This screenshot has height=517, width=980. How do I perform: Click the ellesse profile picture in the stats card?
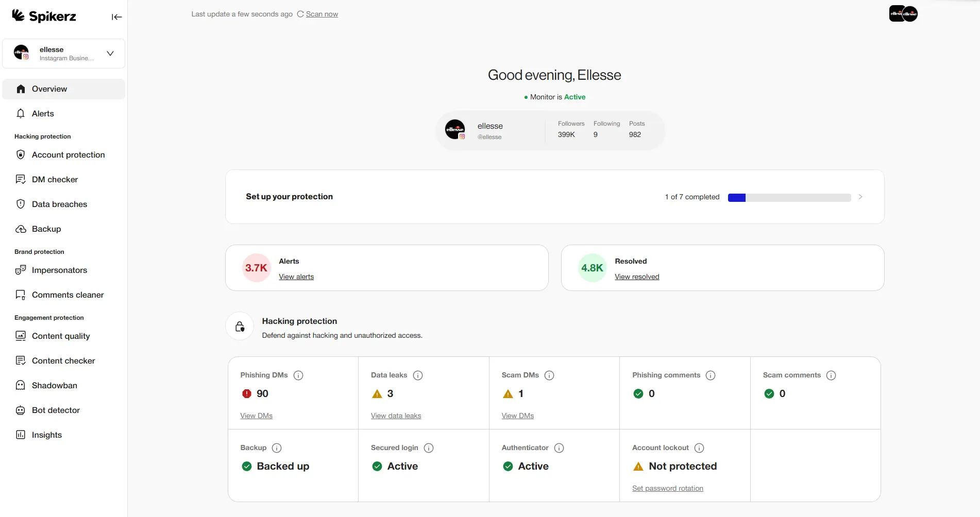pyautogui.click(x=455, y=129)
